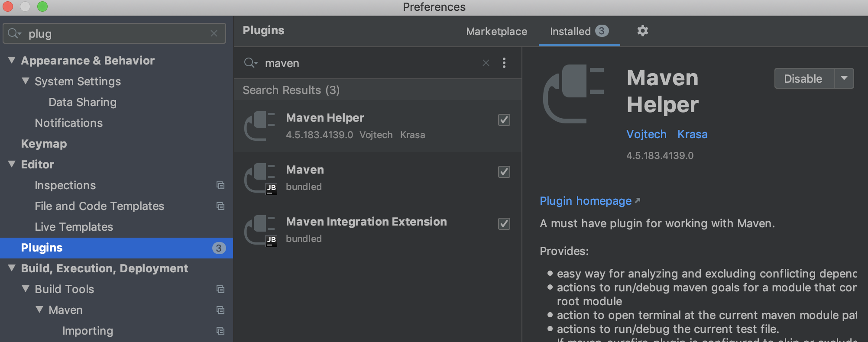Screen dimensions: 868x342
Task: Click the project-level icon beside Inspections
Action: [x=220, y=185]
